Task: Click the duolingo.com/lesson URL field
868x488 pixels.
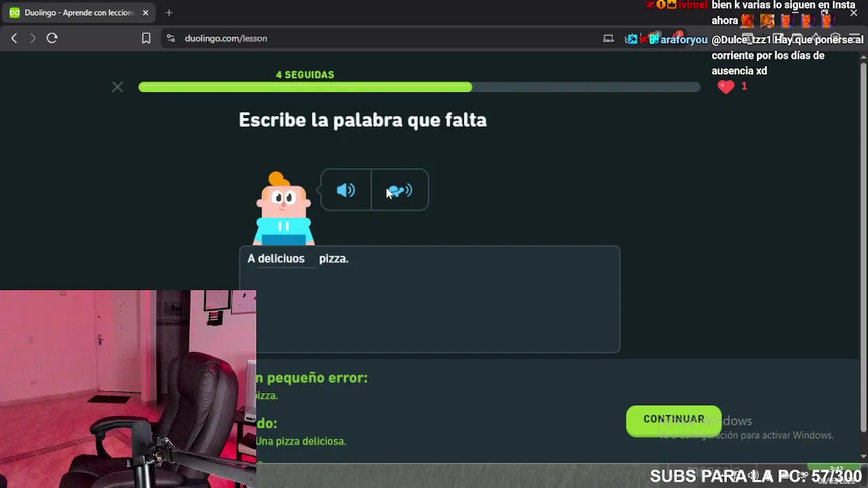Action: pos(226,39)
